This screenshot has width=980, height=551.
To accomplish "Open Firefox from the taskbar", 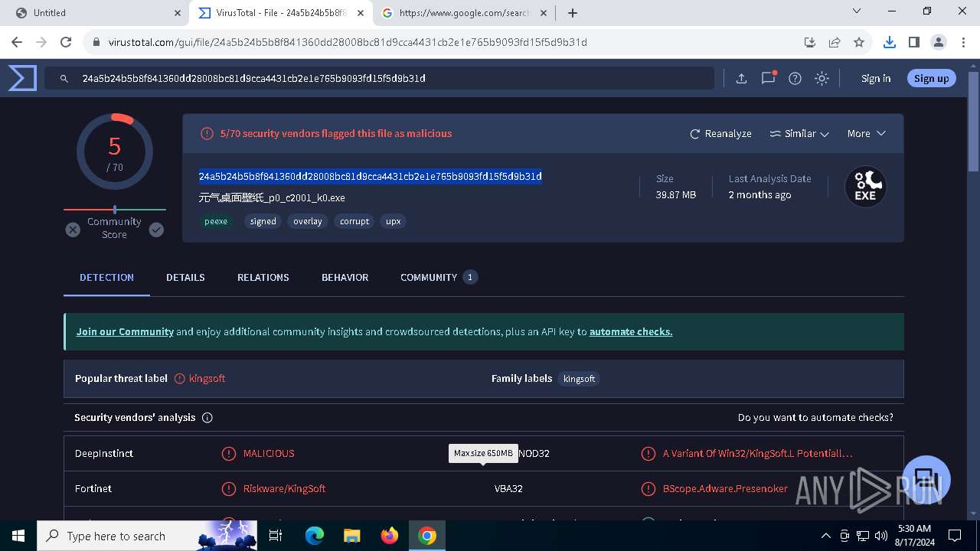I will click(x=390, y=536).
